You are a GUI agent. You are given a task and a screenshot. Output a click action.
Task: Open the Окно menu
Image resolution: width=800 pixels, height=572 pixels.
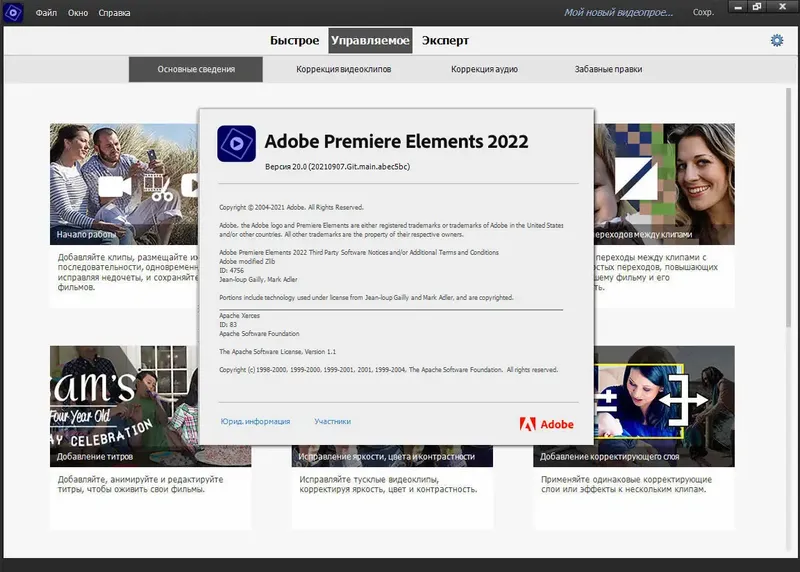coord(78,13)
